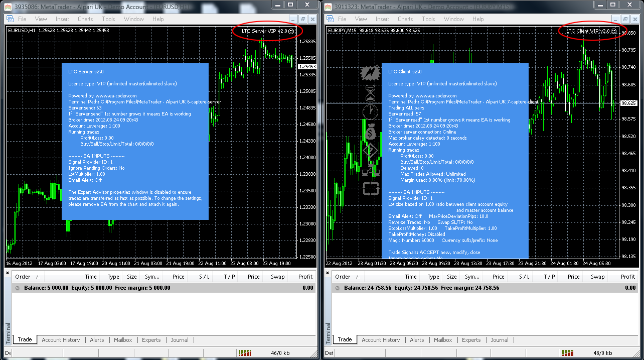Go to the Experts tab in the EURUSD terminal
This screenshot has height=360, width=644.
click(x=151, y=340)
